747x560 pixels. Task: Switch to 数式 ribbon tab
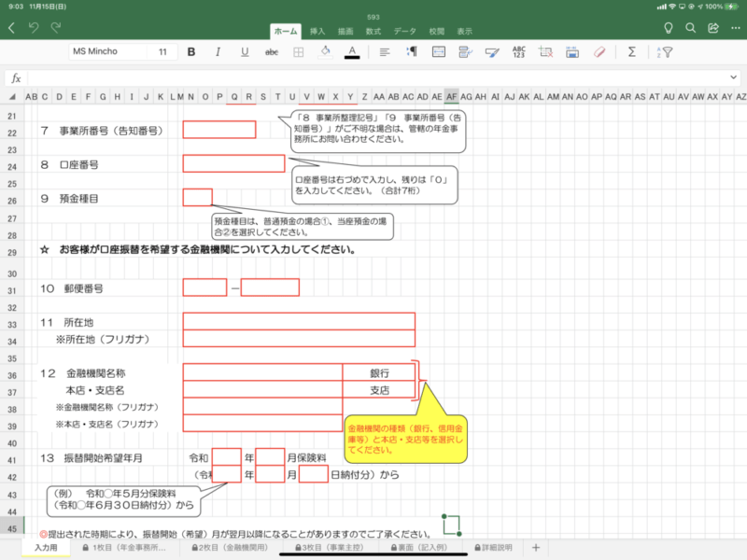click(x=373, y=32)
